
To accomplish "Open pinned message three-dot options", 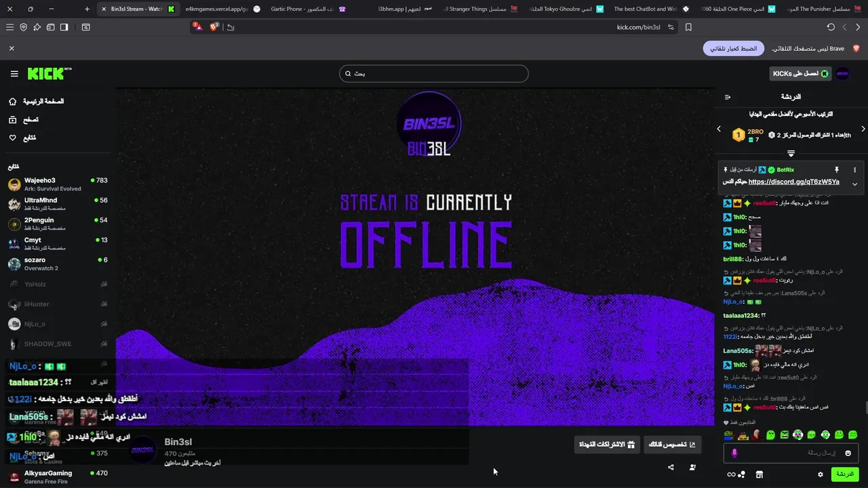I will 854,169.
